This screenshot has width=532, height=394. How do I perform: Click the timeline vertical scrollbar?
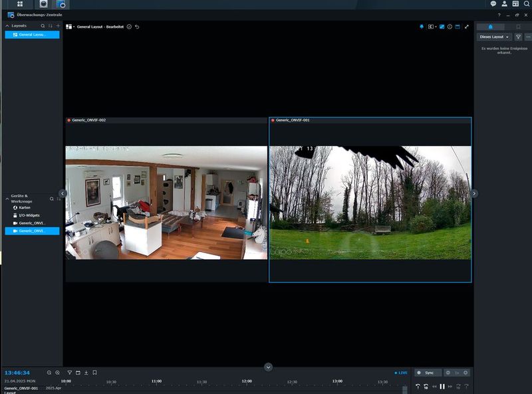404,389
